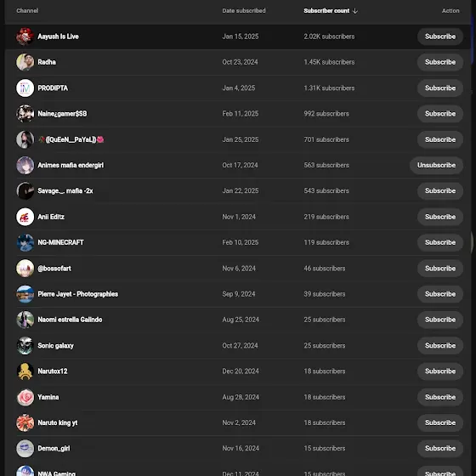Viewport: 476px width, 476px height.
Task: Subscribe to Sonic galaxy channel
Action: 440,345
